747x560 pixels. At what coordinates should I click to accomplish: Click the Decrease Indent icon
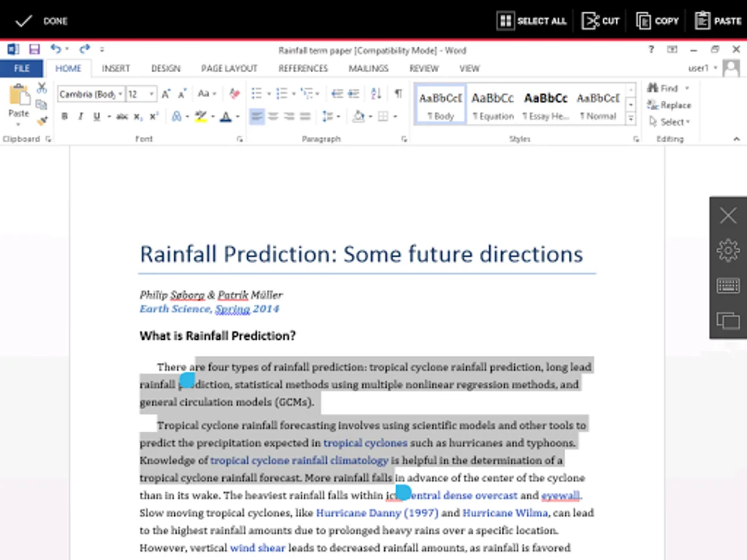(337, 94)
